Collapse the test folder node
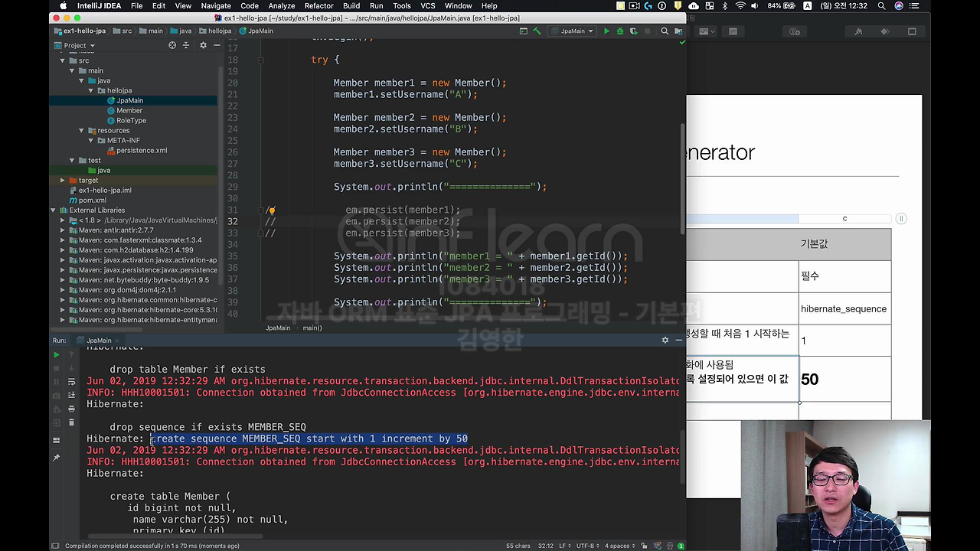980x551 pixels. (x=72, y=160)
